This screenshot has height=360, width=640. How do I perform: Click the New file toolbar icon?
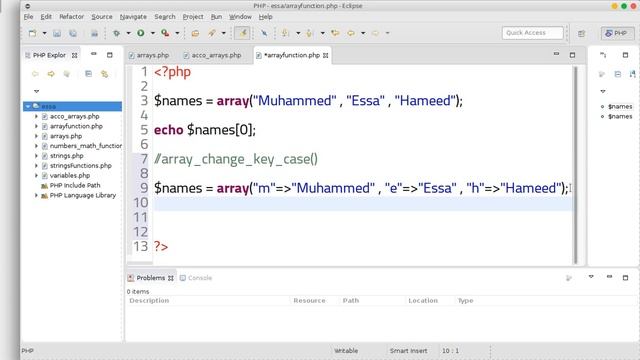click(32, 33)
